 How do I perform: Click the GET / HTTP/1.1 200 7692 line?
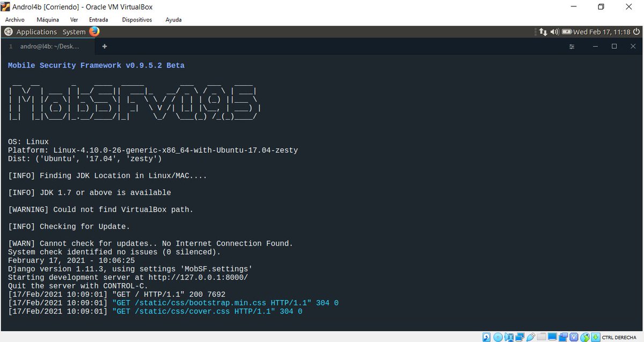tap(116, 294)
